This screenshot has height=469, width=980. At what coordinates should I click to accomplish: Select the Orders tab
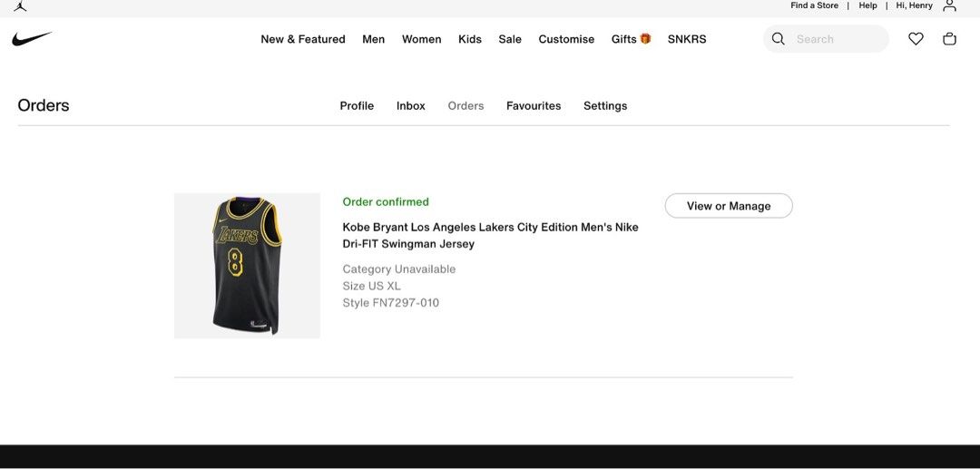coord(465,105)
